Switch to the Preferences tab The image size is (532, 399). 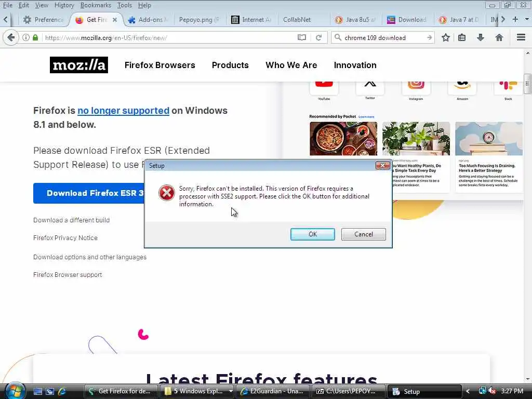pos(43,20)
